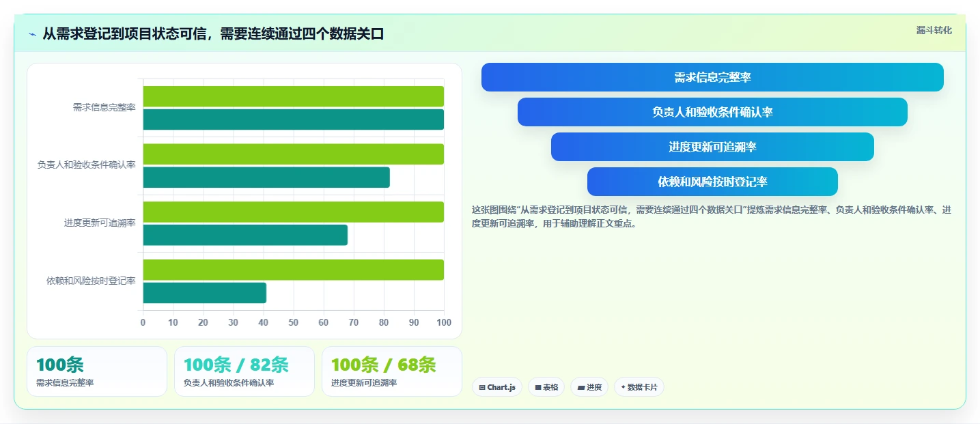Open the 100条 需求信息完整率 data card
This screenshot has width=980, height=424.
97,371
